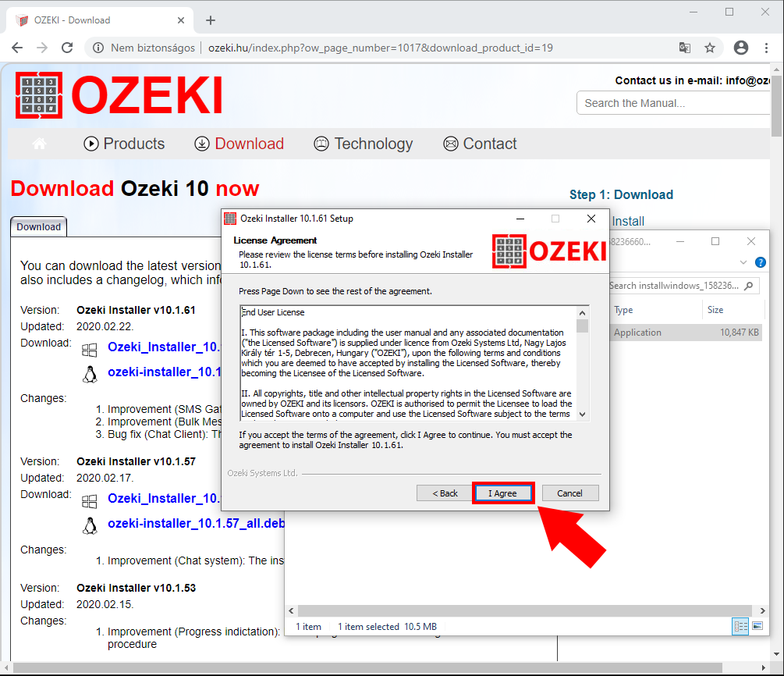Screen dimensions: 784x676
Task: Minimize the Ozeki Installer setup window
Action: pos(520,219)
